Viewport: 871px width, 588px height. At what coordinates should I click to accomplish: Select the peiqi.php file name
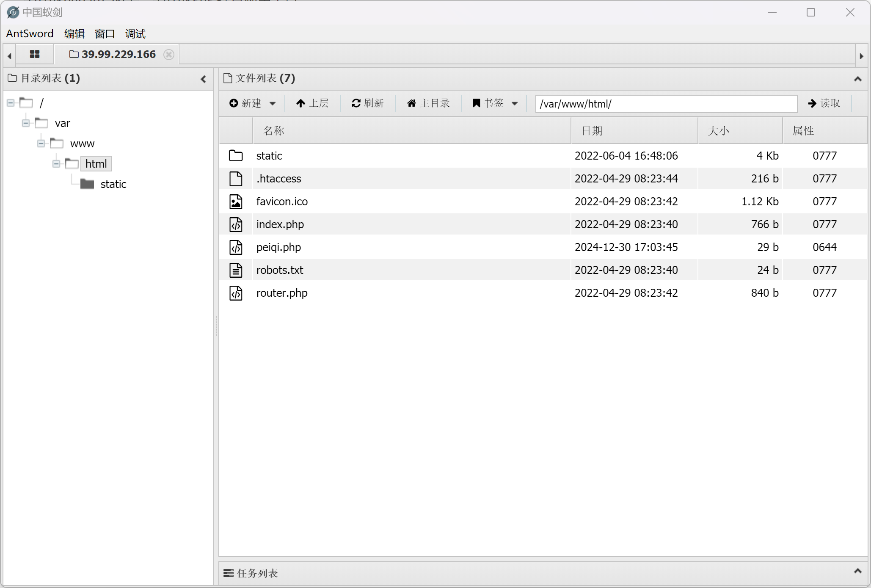click(278, 247)
